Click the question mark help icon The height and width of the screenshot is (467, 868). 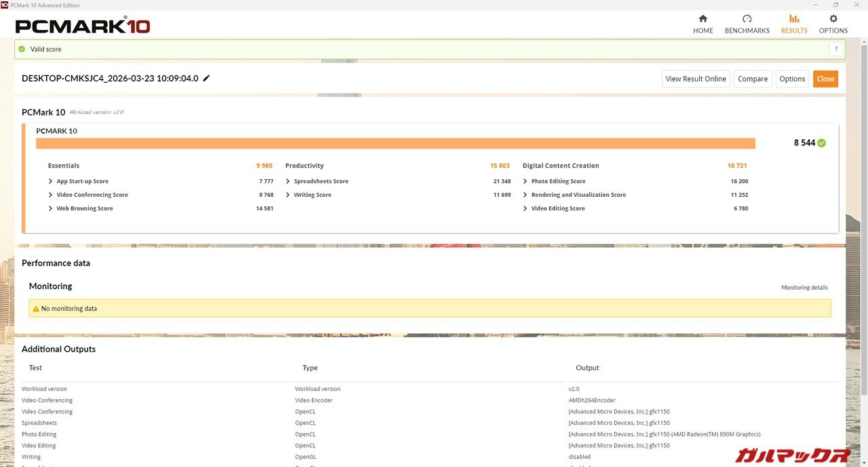(x=836, y=49)
